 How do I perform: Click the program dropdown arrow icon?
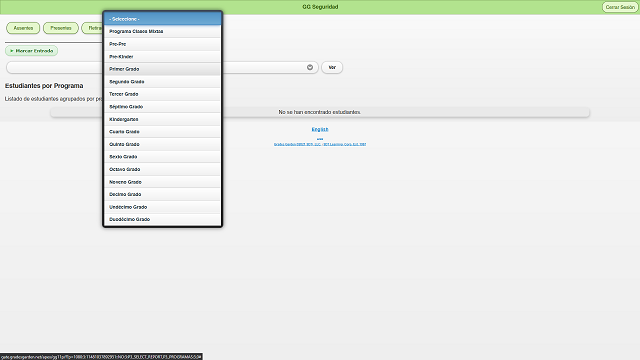click(x=310, y=67)
